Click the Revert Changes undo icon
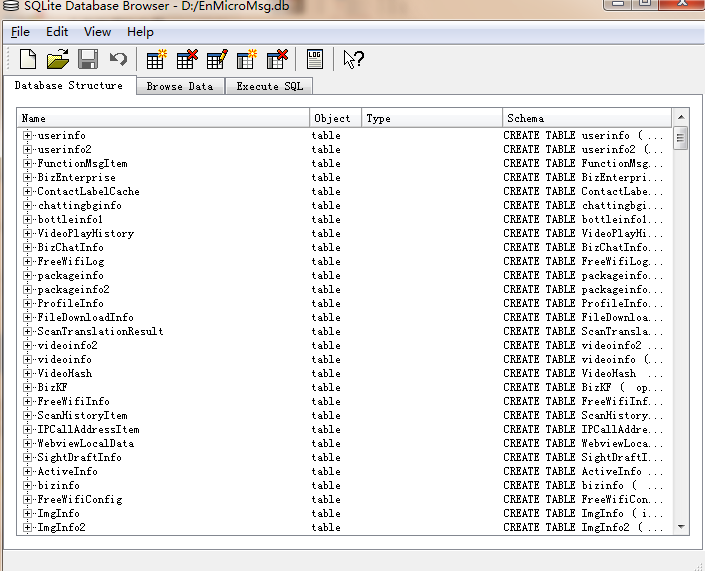This screenshot has width=705, height=571. [x=118, y=59]
